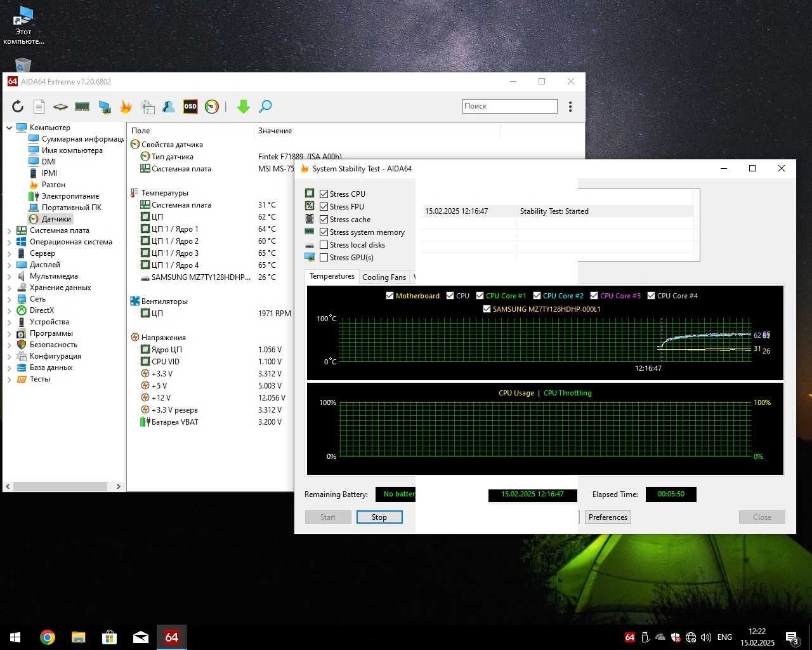Image resolution: width=812 pixels, height=650 pixels.
Task: Click the Этот компьютер desktop icon
Action: pos(23,25)
